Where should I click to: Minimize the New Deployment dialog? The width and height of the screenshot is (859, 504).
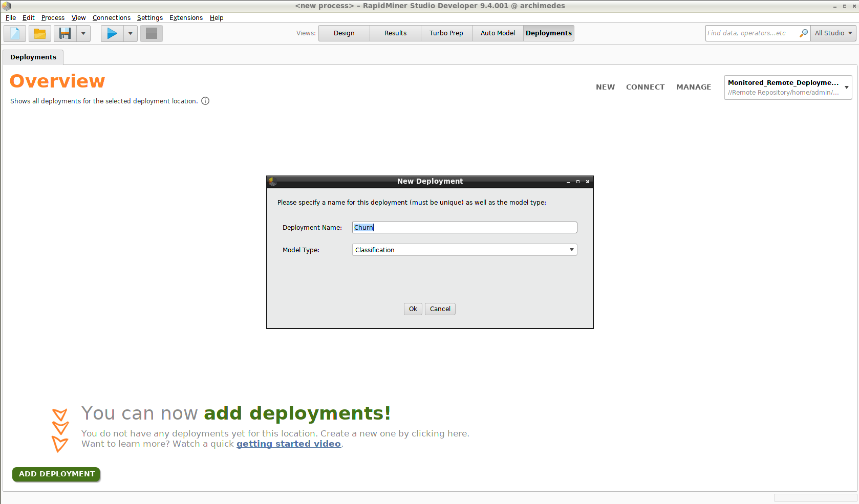(x=568, y=182)
